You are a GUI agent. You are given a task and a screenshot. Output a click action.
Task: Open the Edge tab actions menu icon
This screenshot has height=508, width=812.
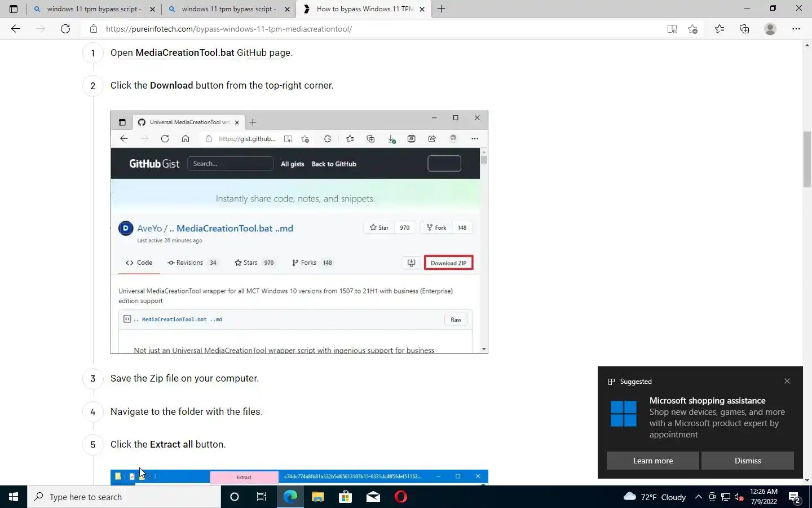[14, 9]
